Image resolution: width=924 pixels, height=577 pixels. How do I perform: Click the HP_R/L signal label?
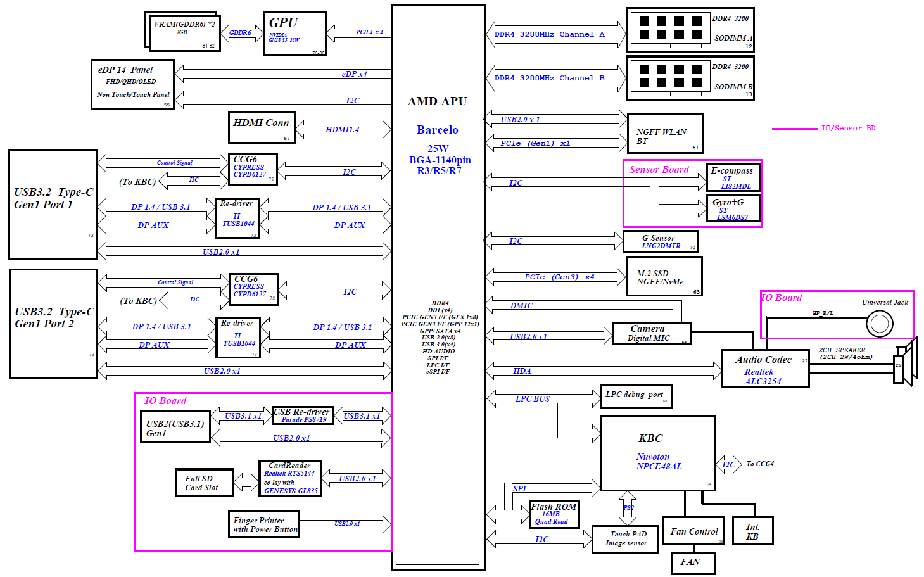coord(823,313)
